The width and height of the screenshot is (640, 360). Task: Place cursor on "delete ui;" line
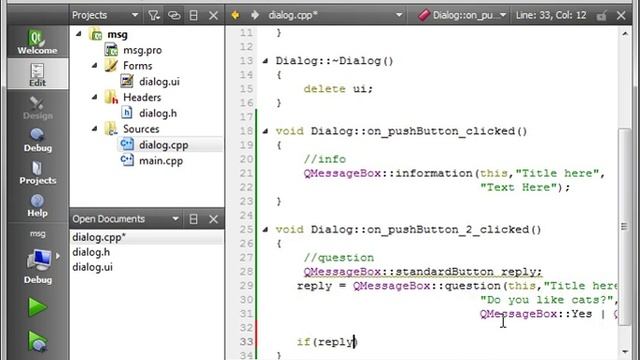[338, 89]
